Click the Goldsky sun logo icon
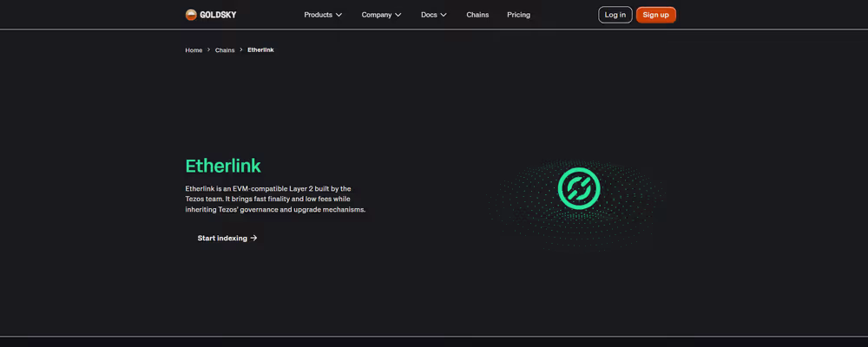Image resolution: width=868 pixels, height=347 pixels. click(191, 15)
